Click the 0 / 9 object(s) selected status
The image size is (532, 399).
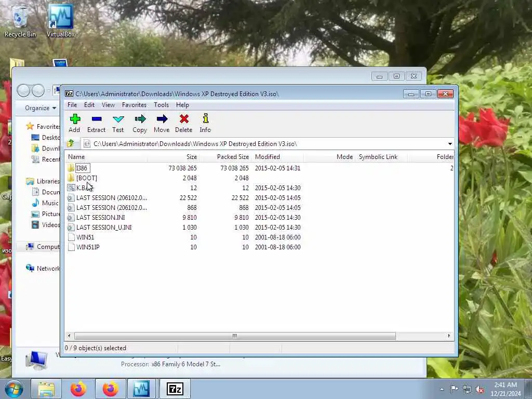click(x=96, y=348)
